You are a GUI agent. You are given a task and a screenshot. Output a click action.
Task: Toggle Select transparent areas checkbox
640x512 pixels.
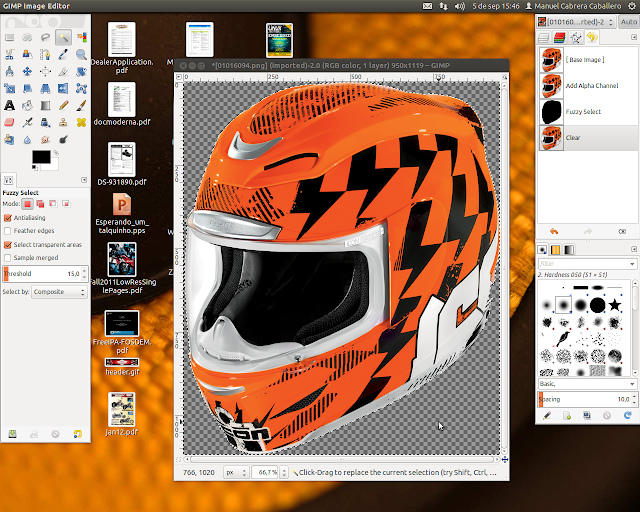click(7, 245)
